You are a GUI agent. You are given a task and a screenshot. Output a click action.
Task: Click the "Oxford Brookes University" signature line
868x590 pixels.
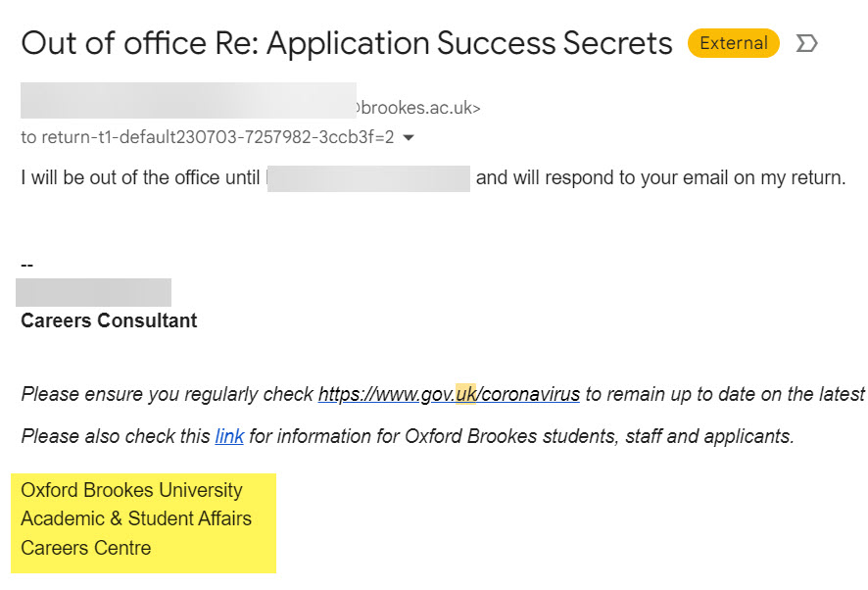131,490
